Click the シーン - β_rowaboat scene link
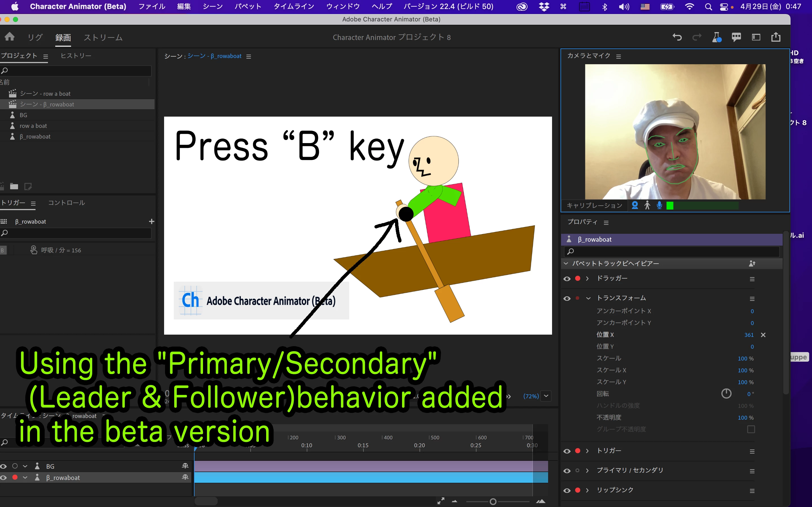The height and width of the screenshot is (507, 812). pos(214,56)
